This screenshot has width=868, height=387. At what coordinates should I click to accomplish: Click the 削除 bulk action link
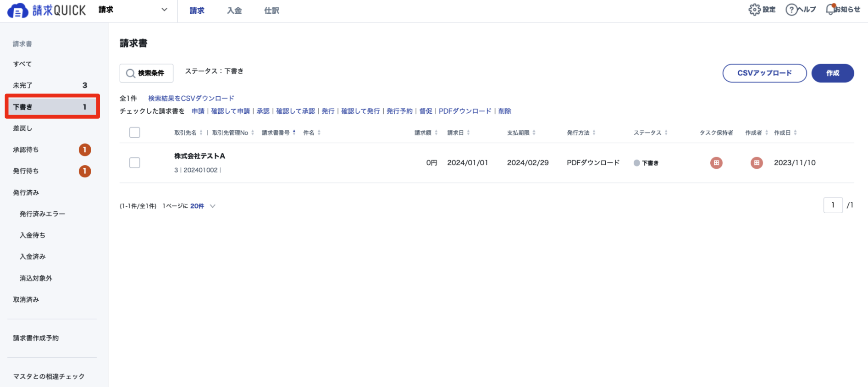505,111
